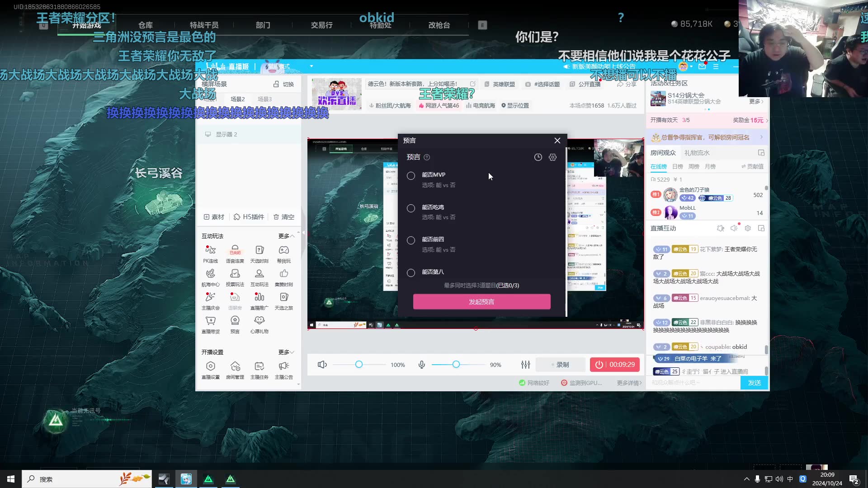The image size is (868, 488).
Task: Switch to 场景3 tab
Action: point(264,99)
